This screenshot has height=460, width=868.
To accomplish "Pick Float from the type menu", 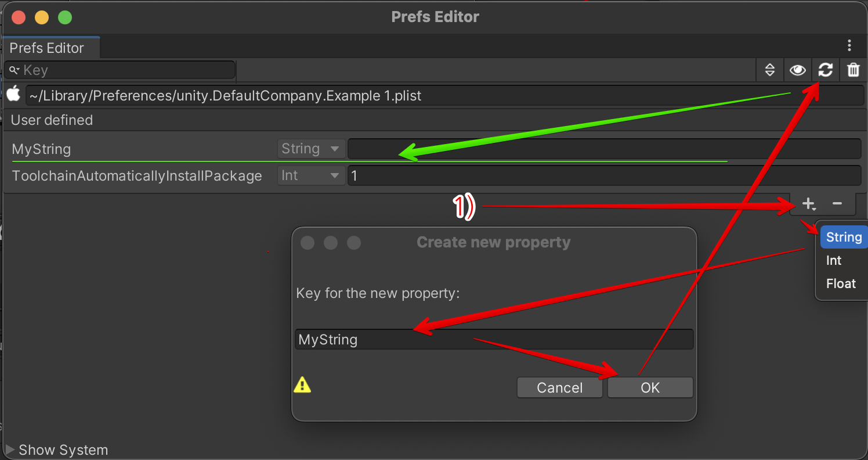I will click(841, 283).
